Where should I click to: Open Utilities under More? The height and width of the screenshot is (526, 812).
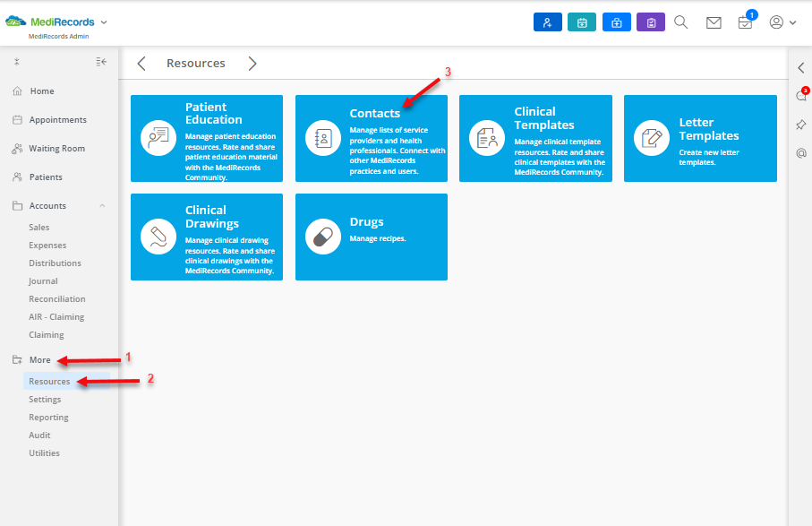pos(44,453)
